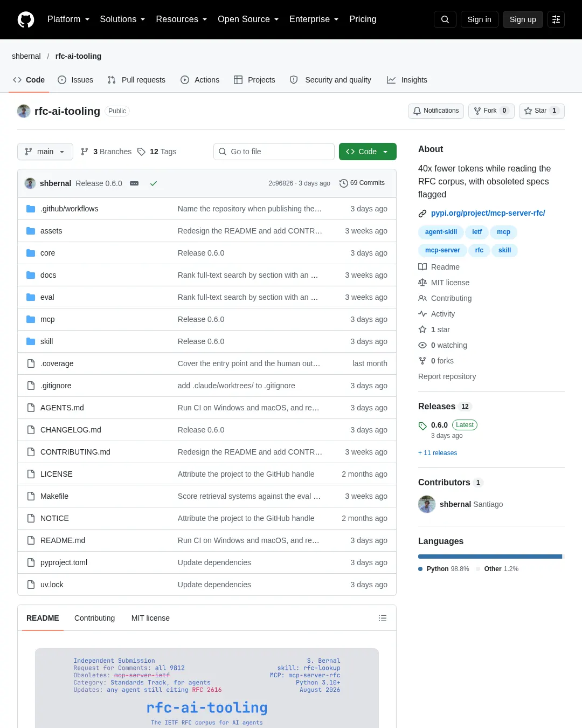The width and height of the screenshot is (582, 728).
Task: Click the mcp-server topic tag
Action: point(442,250)
